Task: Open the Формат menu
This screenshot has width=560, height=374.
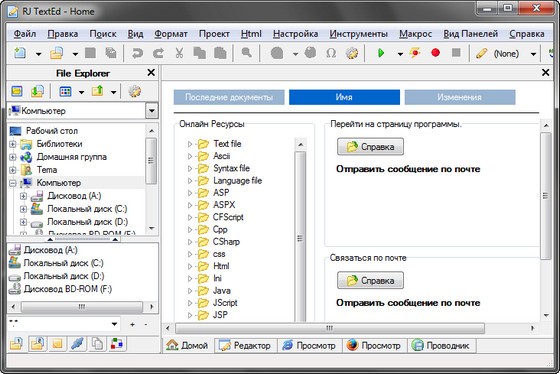Action: click(x=171, y=34)
